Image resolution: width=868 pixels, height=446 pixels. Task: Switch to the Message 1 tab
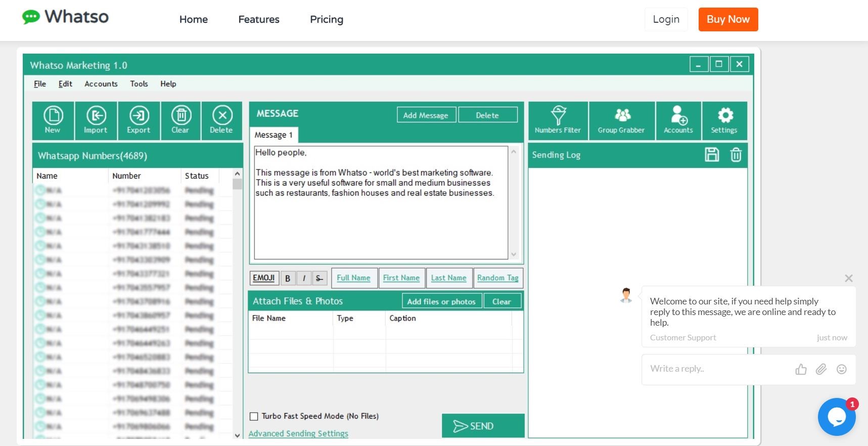pyautogui.click(x=273, y=135)
